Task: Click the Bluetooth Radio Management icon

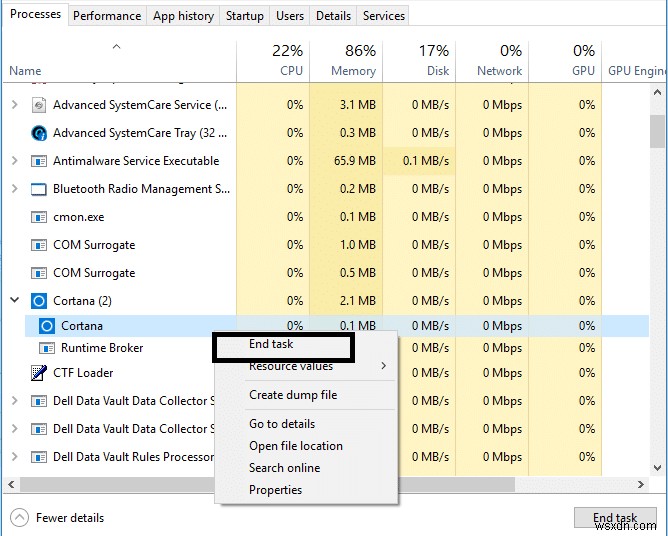Action: (39, 189)
